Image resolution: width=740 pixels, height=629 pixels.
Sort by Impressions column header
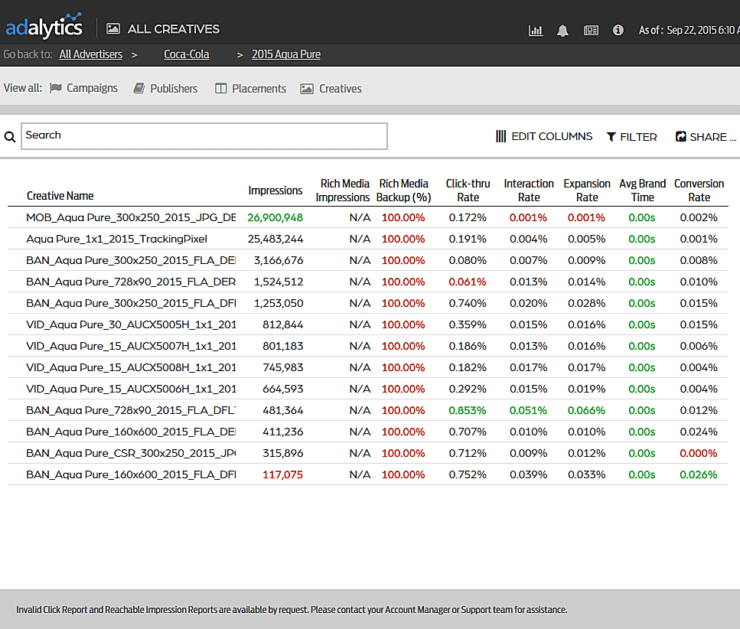pyautogui.click(x=275, y=191)
